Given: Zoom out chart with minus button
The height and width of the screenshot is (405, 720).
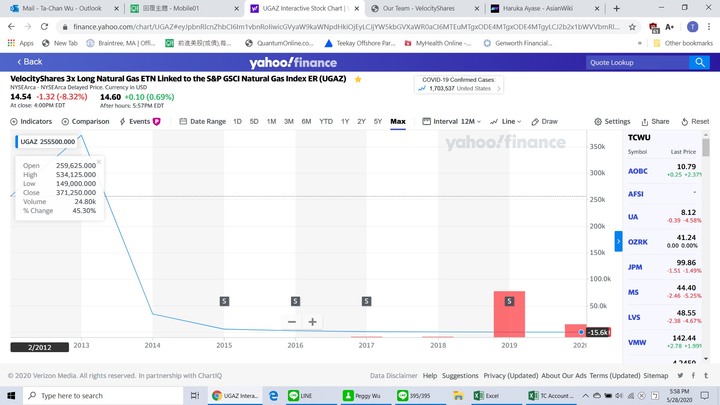Looking at the screenshot, I should (292, 322).
